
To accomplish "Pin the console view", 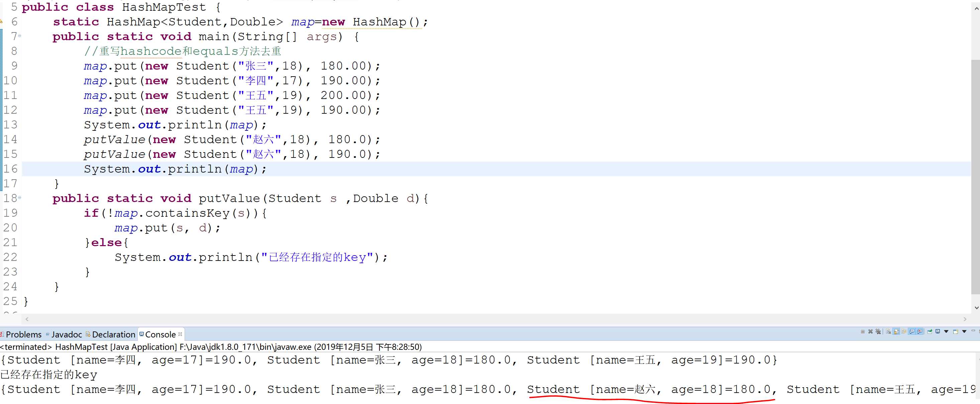I will [930, 332].
